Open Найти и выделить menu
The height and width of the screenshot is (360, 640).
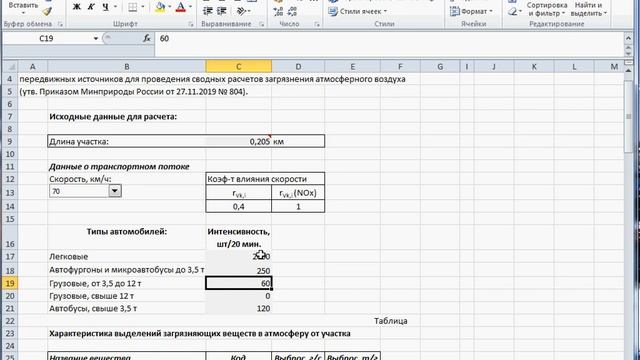click(x=589, y=9)
